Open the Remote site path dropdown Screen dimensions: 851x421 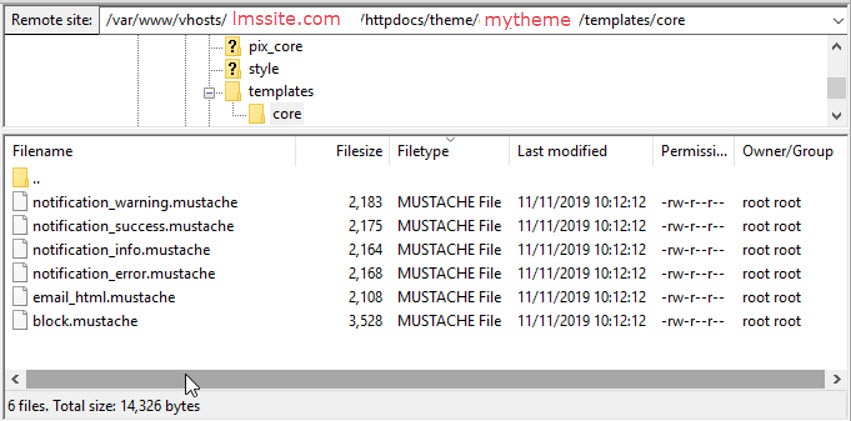pyautogui.click(x=836, y=20)
